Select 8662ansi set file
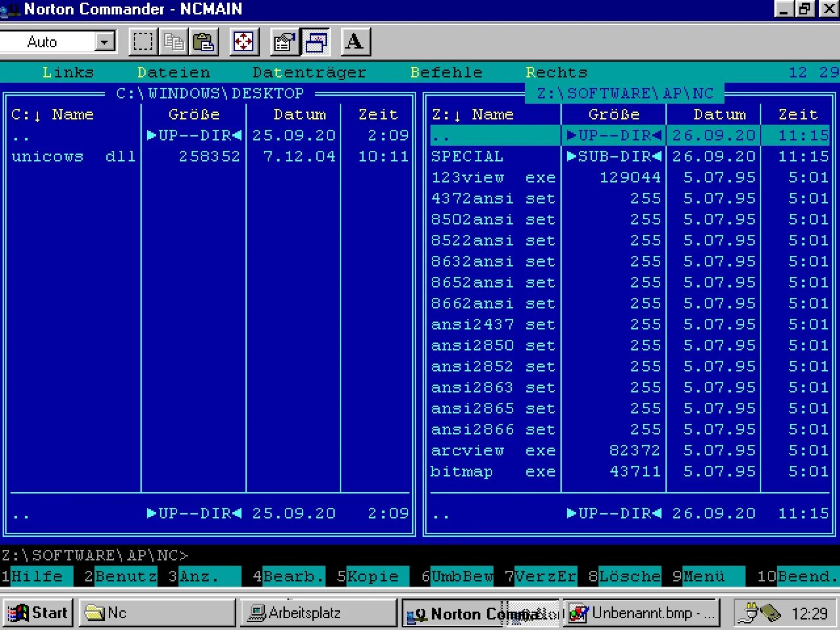Viewport: 840px width, 630px height. 630,303
